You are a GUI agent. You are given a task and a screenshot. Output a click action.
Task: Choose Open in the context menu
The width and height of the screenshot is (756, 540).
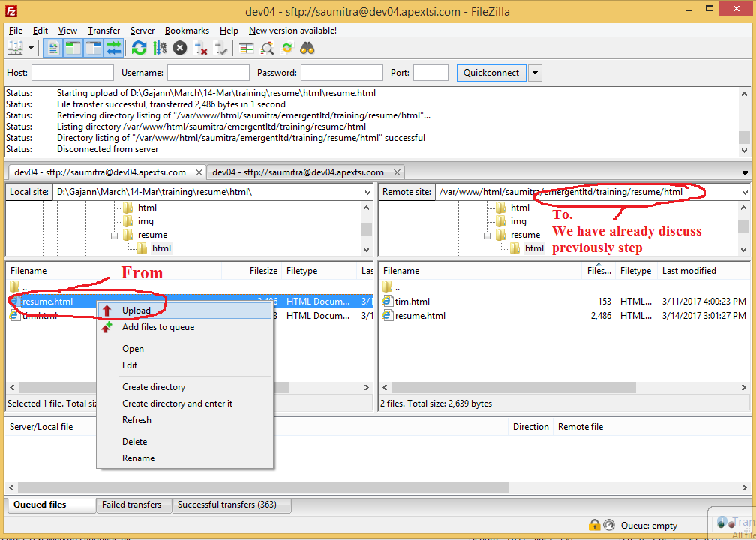pyautogui.click(x=185, y=349)
